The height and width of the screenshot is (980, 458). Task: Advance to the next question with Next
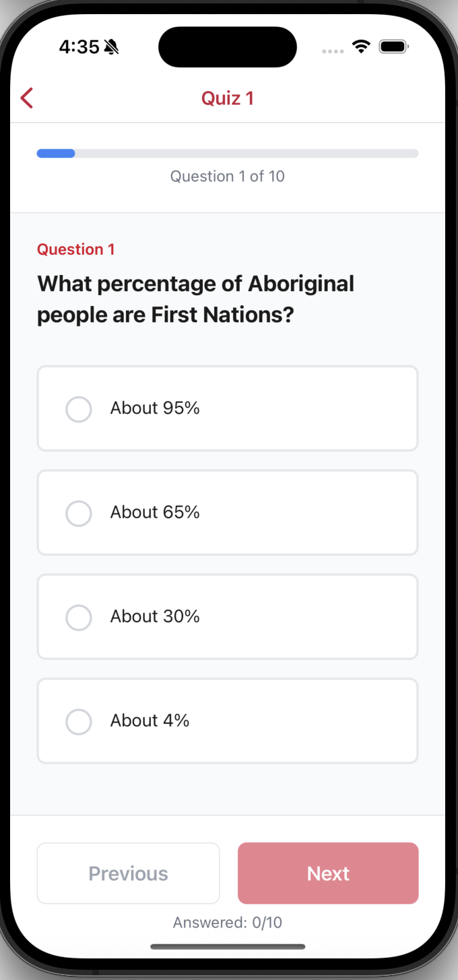click(x=328, y=873)
